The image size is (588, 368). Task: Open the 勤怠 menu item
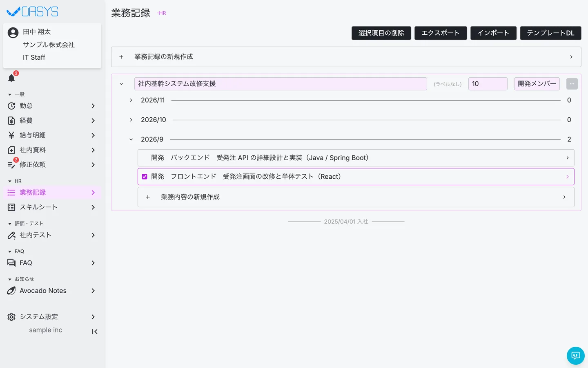52,106
